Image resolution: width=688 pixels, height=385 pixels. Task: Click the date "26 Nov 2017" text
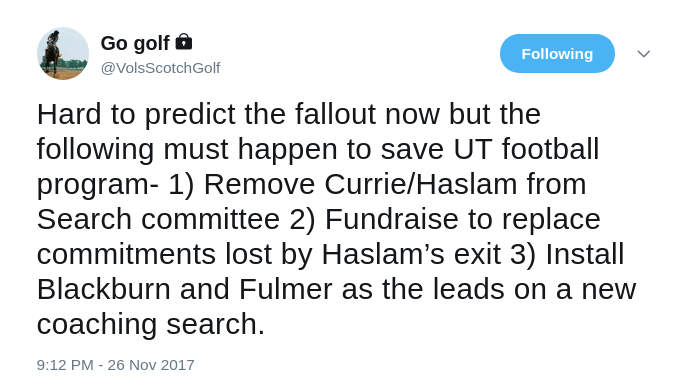[151, 365]
